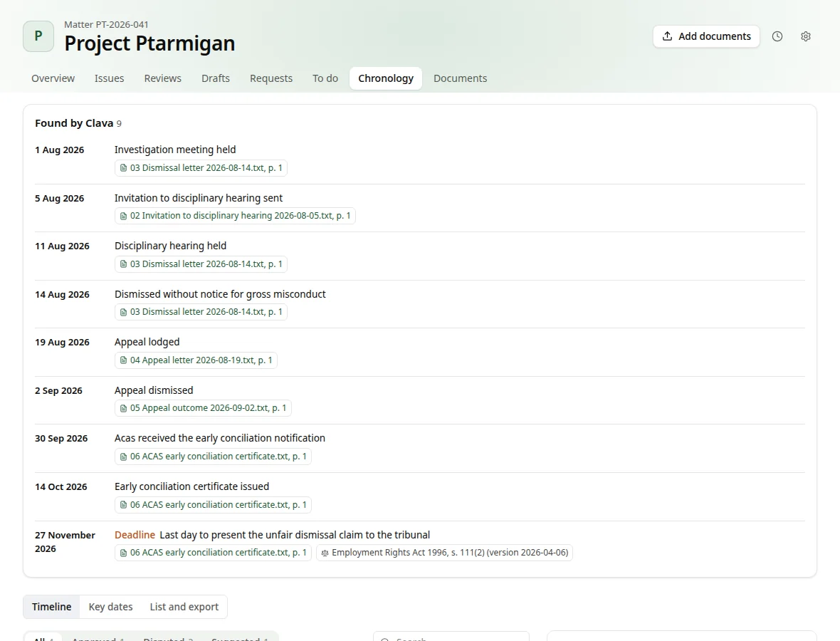Open the To do tab
840x641 pixels.
(325, 78)
